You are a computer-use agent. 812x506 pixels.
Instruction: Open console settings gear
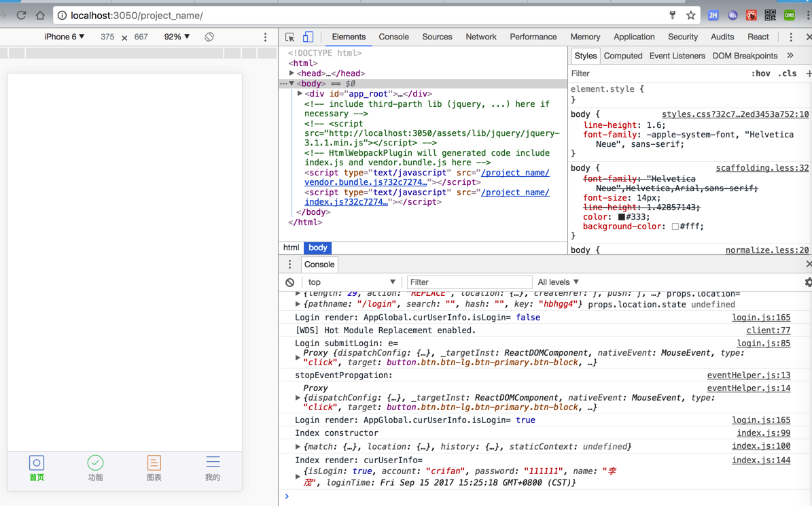click(x=808, y=282)
